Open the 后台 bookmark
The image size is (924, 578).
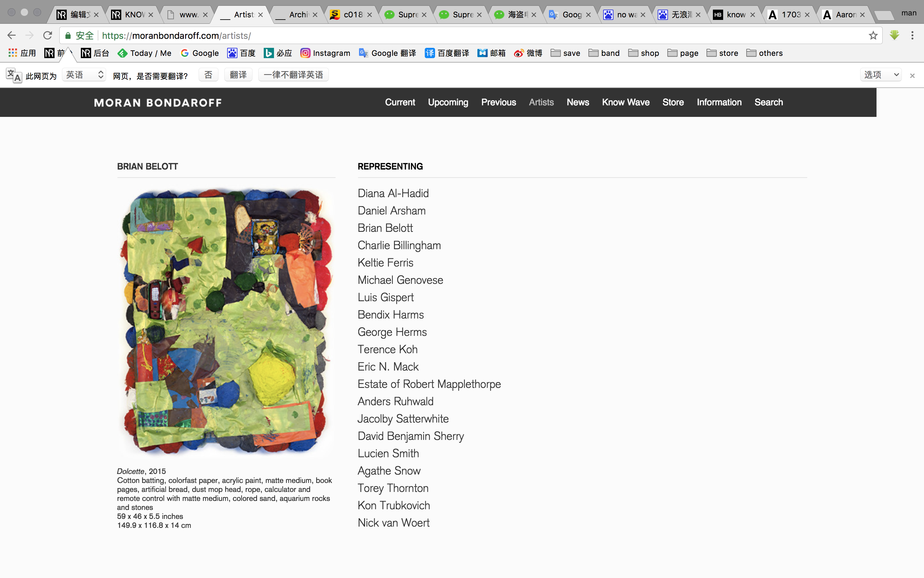95,53
